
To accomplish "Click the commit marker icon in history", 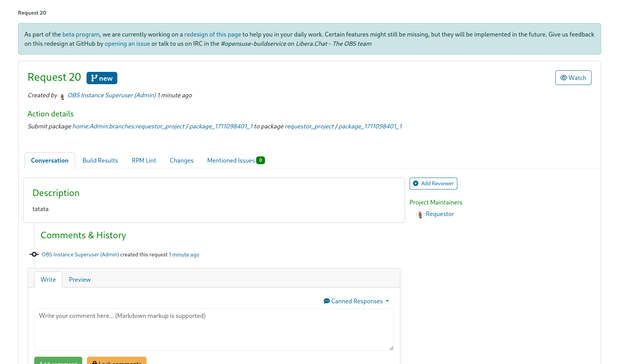I will click(34, 254).
